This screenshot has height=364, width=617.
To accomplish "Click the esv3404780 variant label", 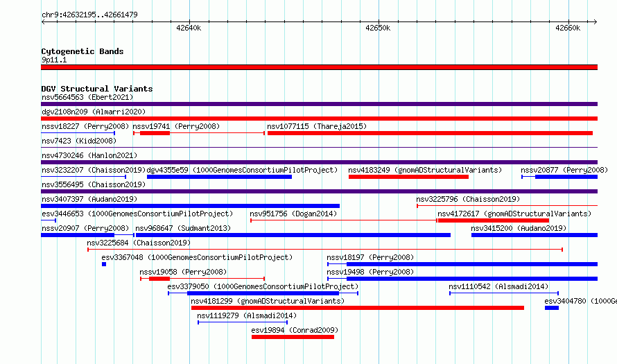I will coord(580,301).
